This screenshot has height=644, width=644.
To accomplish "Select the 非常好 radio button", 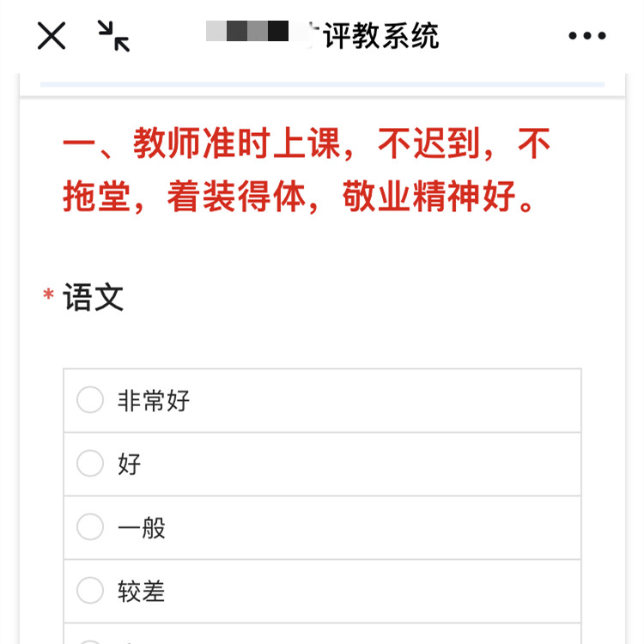I will pos(90,400).
